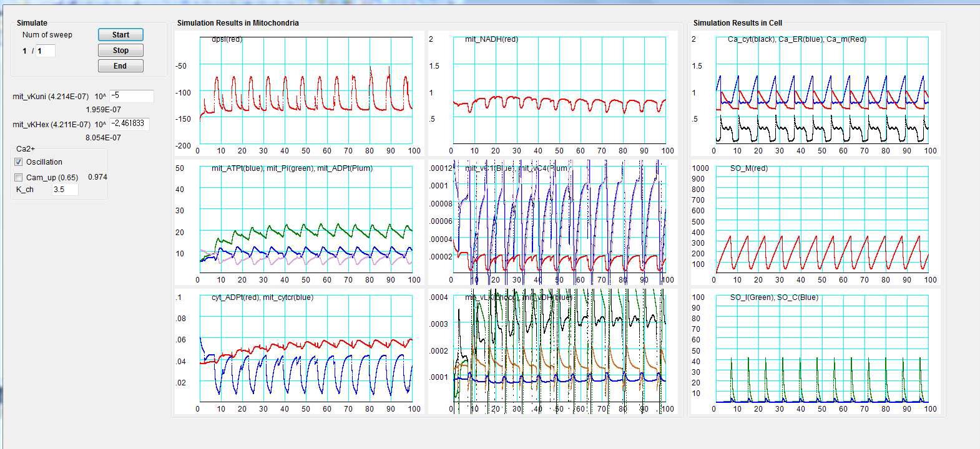Click the 'mit_vKuni (4.214E-07)' label
Viewport: 980px width, 449px height.
coord(51,97)
